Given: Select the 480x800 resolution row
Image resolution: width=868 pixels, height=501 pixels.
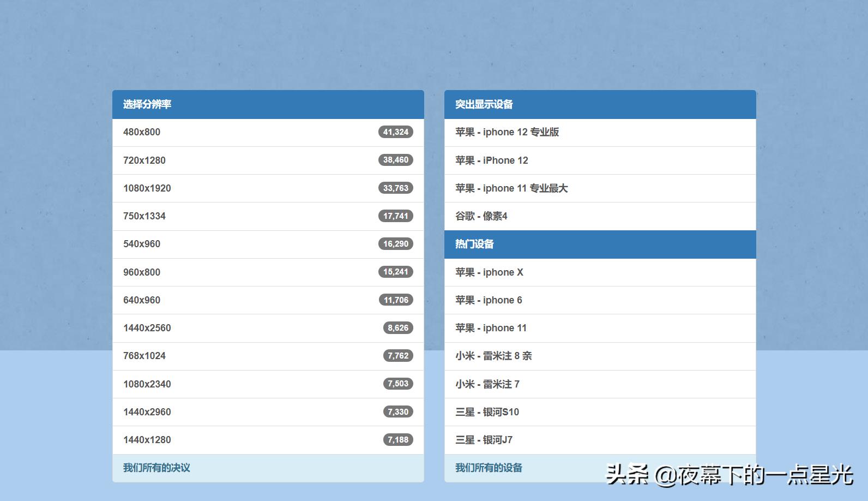Looking at the screenshot, I should 268,132.
